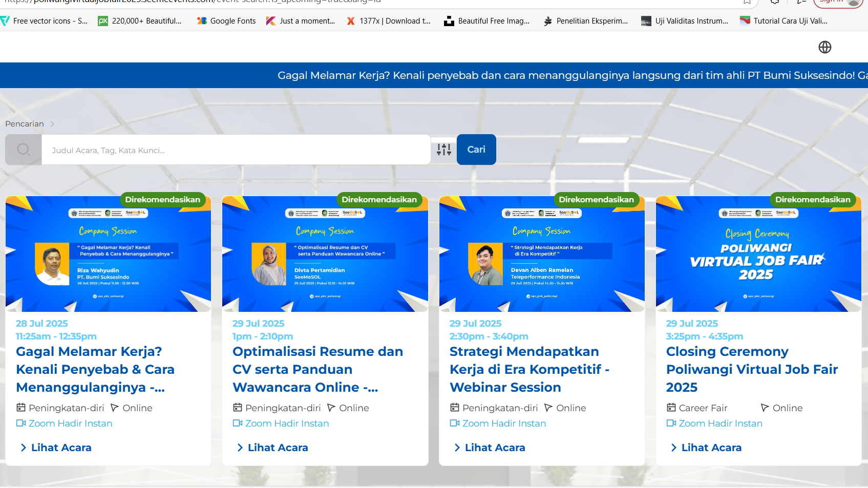Click calendar icon beside Career Fair
Viewport: 868px width, 488px height.
[x=671, y=408]
